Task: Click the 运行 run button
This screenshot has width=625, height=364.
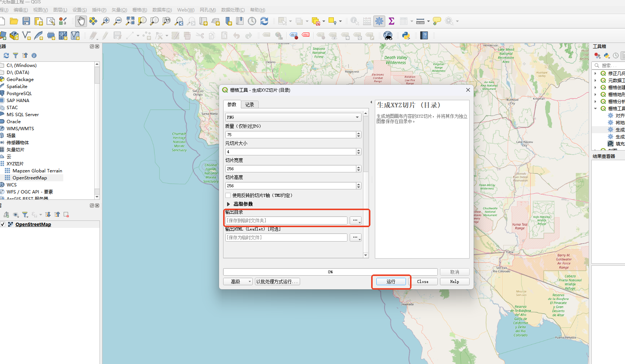Action: (x=391, y=282)
